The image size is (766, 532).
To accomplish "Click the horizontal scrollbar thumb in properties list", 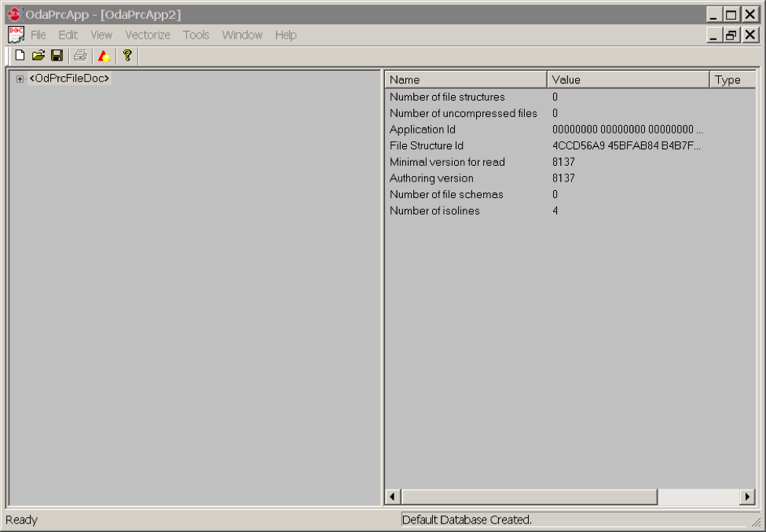I will [x=529, y=497].
